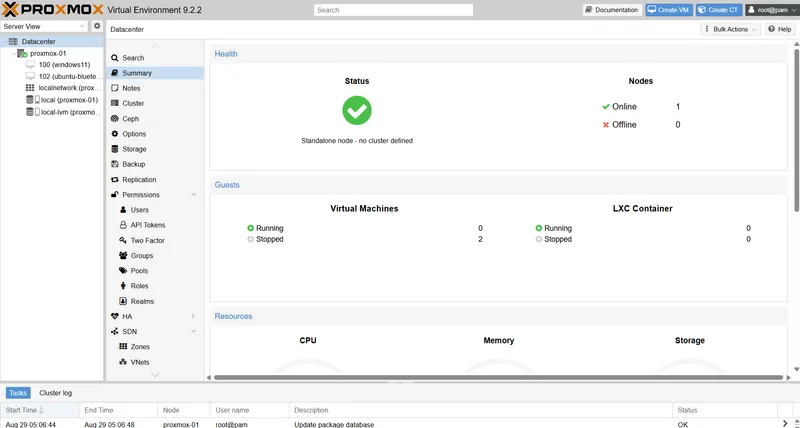Click the Replication arrows icon

point(115,180)
